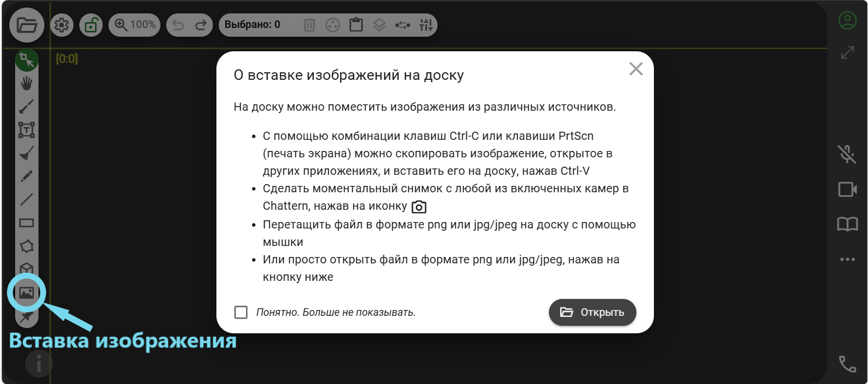The image size is (868, 384).
Task: Click the insert image tool icon
Action: coord(26,293)
